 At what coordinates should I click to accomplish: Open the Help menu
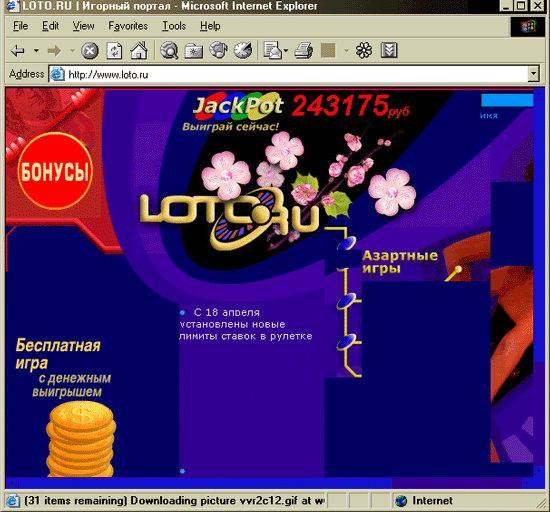pos(210,26)
